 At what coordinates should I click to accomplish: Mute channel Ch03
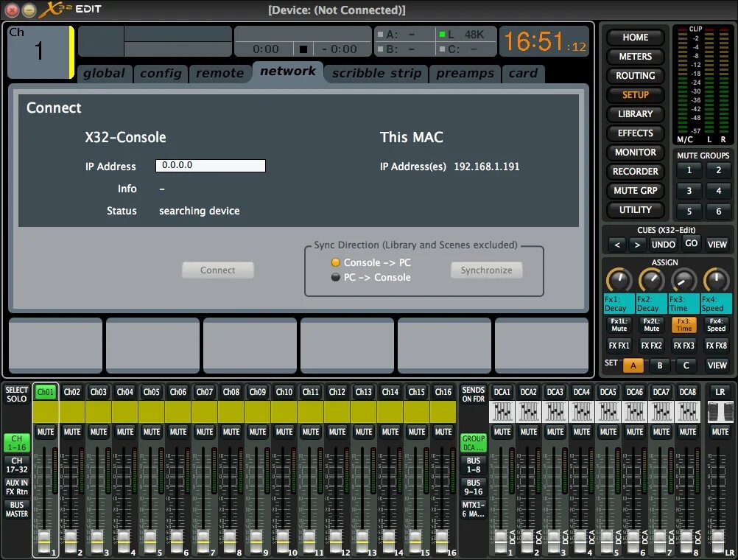point(99,432)
